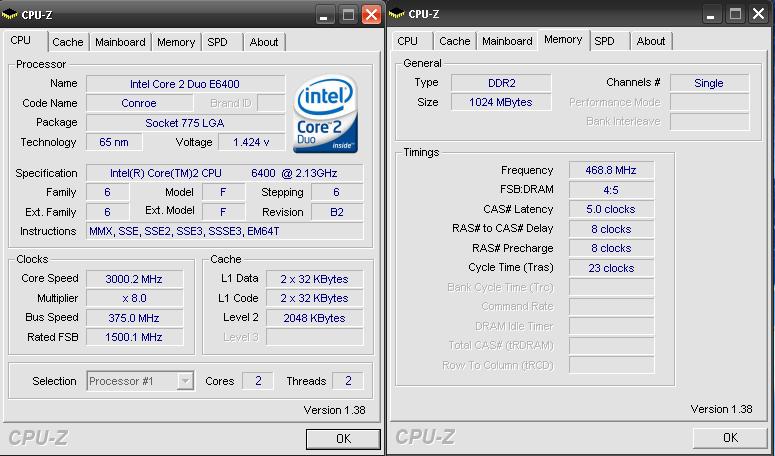Show About tab in left window

(x=263, y=42)
